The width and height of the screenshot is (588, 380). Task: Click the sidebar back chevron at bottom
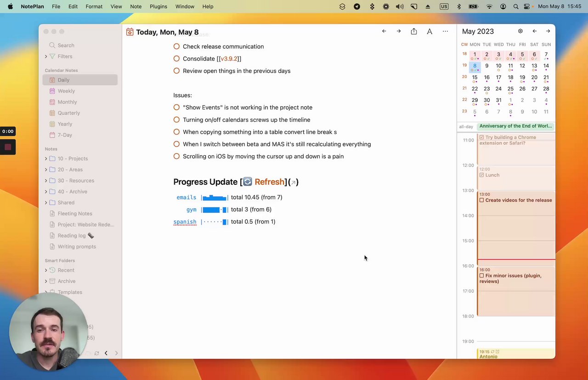[106, 353]
